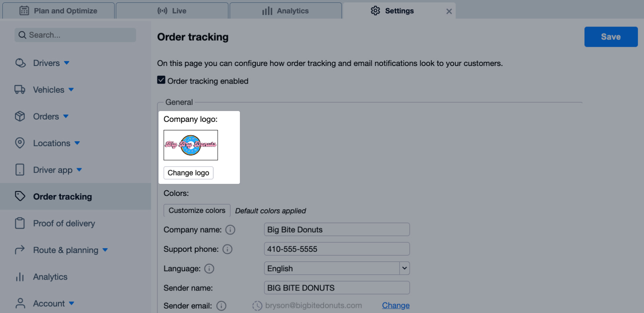Click the Analytics tab chart icon

[267, 11]
